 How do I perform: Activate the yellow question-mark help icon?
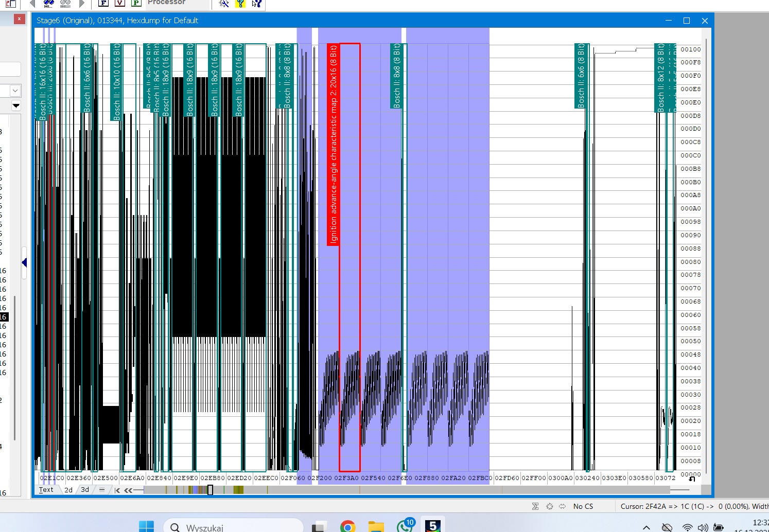click(240, 4)
